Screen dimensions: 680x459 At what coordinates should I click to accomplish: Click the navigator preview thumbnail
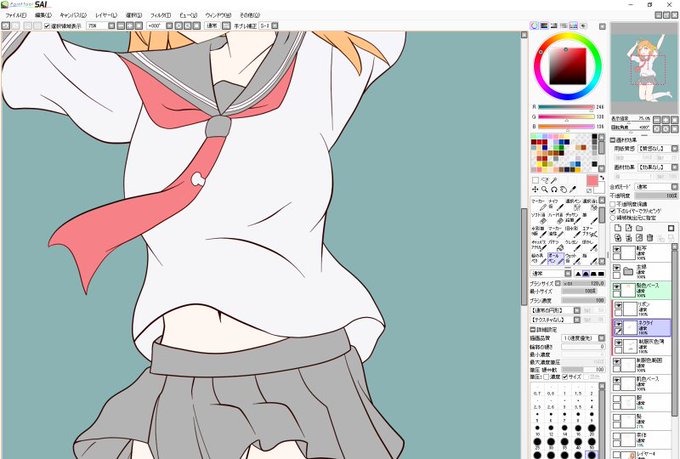[644, 69]
